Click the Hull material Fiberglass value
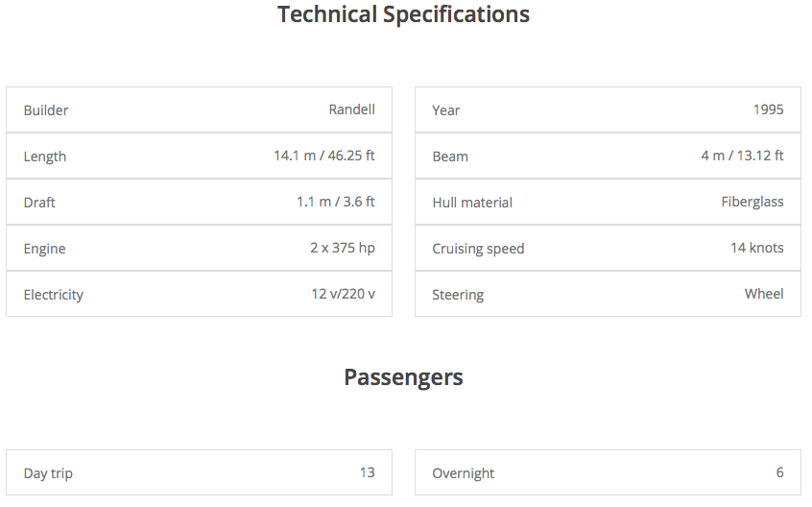The height and width of the screenshot is (507, 812). 752,202
